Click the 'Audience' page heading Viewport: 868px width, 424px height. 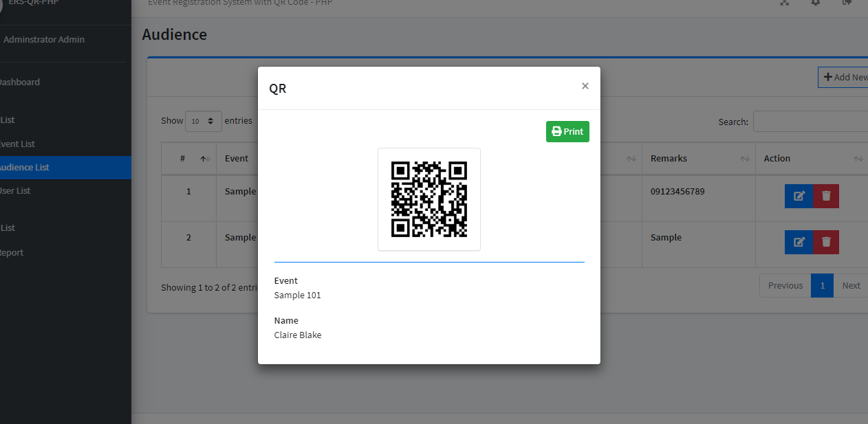175,34
